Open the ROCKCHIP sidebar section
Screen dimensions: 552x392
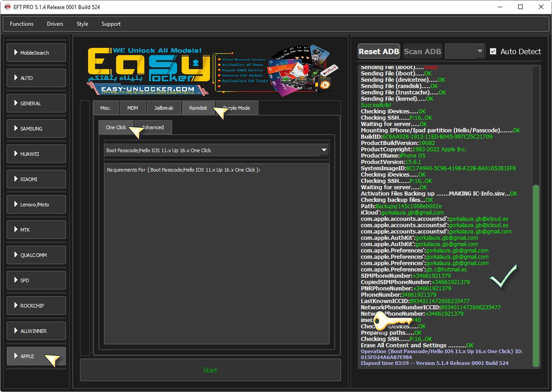pyautogui.click(x=37, y=306)
